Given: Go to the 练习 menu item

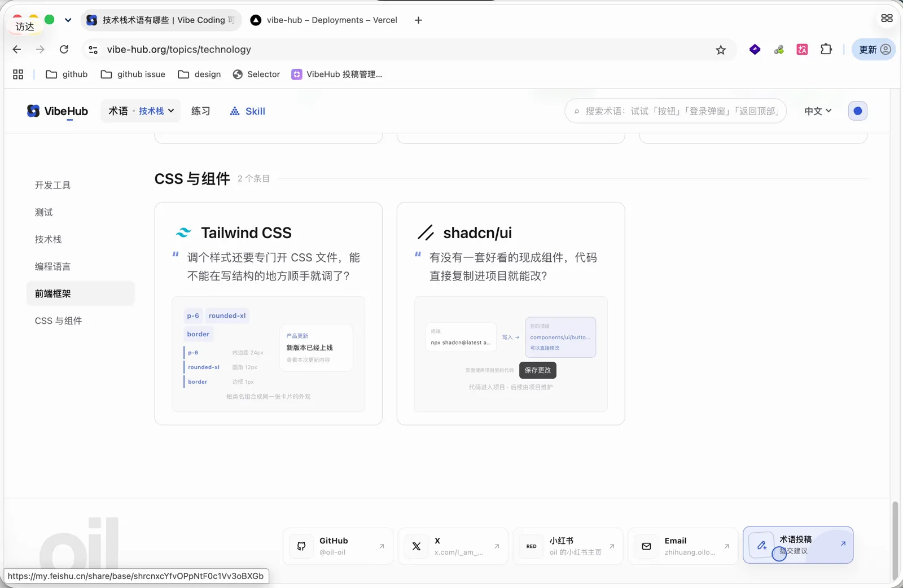Looking at the screenshot, I should point(200,111).
